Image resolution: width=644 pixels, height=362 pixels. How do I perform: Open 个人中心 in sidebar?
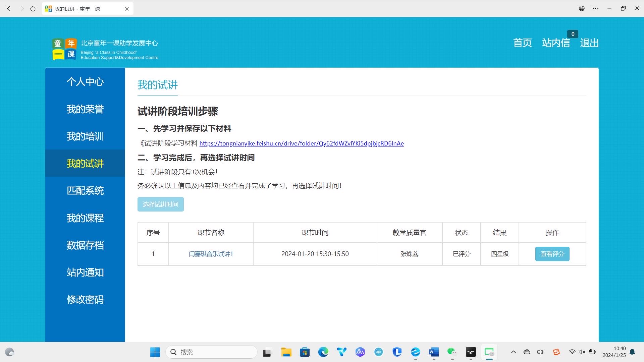(x=85, y=81)
